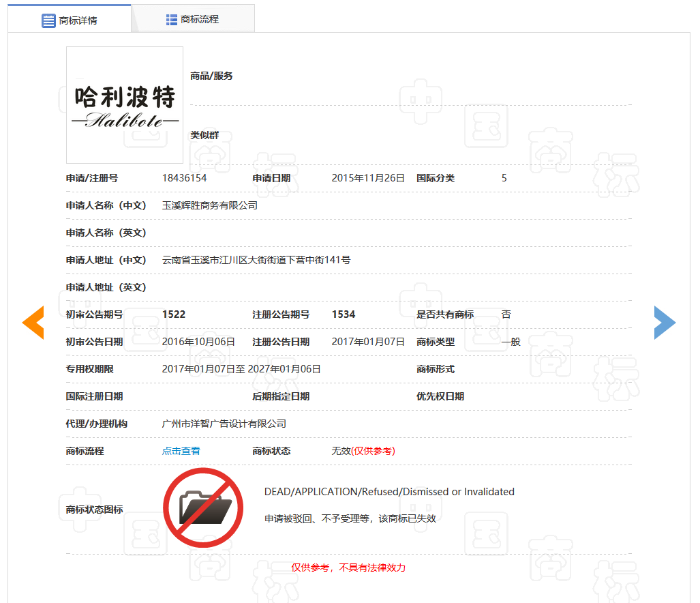Click the list icon beside 商标流程
This screenshot has width=700, height=603.
click(x=172, y=20)
